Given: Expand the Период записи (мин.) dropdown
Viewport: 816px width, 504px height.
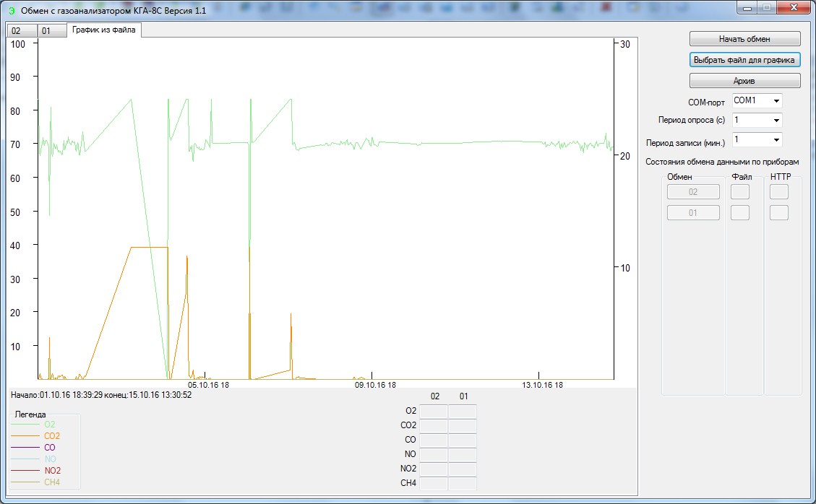Looking at the screenshot, I should 757,140.
